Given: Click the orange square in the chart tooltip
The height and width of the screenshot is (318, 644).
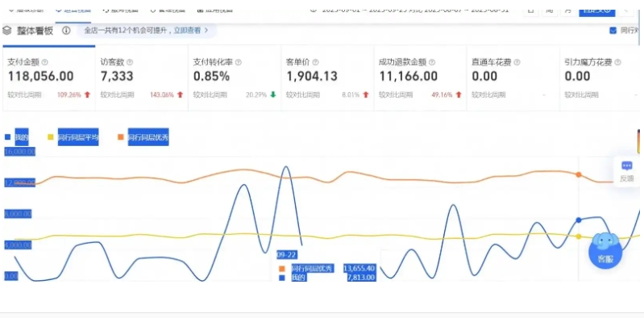Looking at the screenshot, I should pyautogui.click(x=282, y=269).
